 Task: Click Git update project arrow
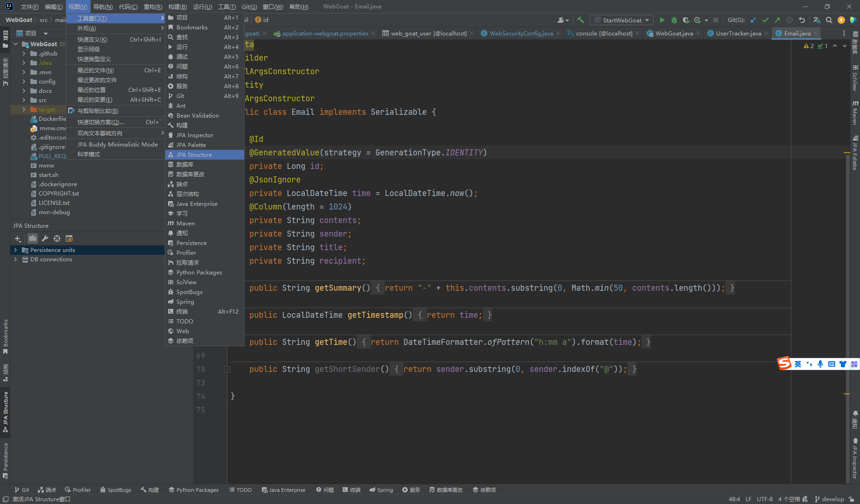753,20
